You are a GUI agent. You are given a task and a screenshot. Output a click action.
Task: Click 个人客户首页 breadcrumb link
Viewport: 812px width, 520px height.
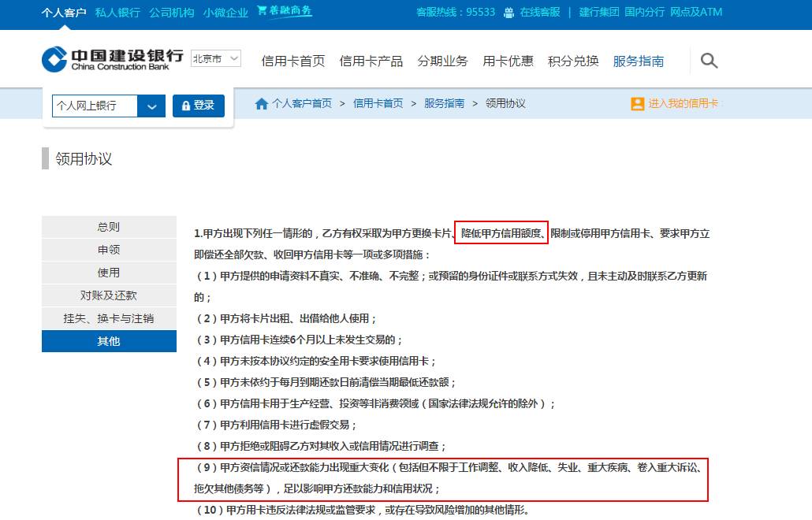point(302,103)
